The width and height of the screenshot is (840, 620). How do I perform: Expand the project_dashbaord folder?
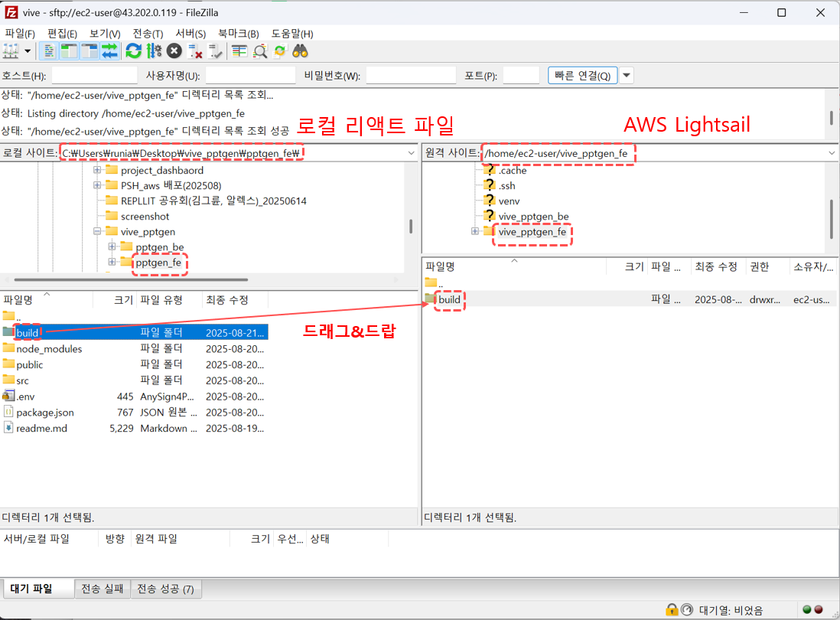click(97, 170)
